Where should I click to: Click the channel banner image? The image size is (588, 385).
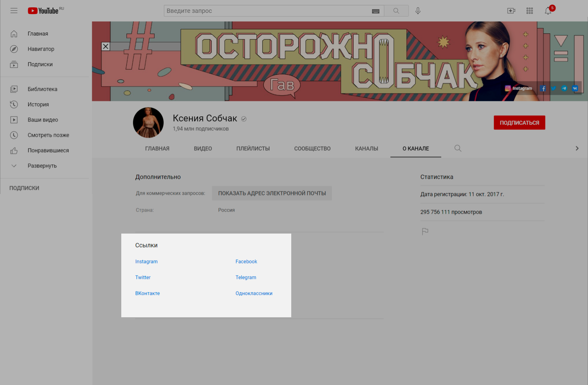[340, 61]
